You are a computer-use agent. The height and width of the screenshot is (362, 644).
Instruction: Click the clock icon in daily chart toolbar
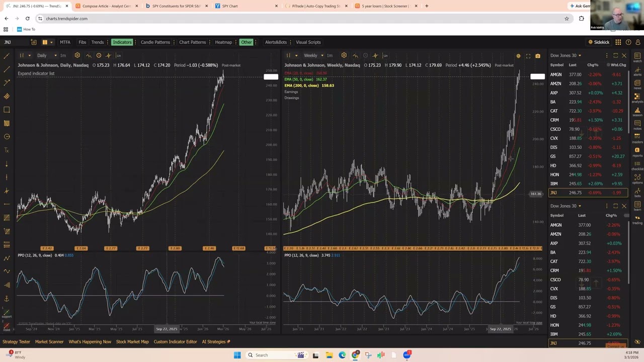click(99, 55)
